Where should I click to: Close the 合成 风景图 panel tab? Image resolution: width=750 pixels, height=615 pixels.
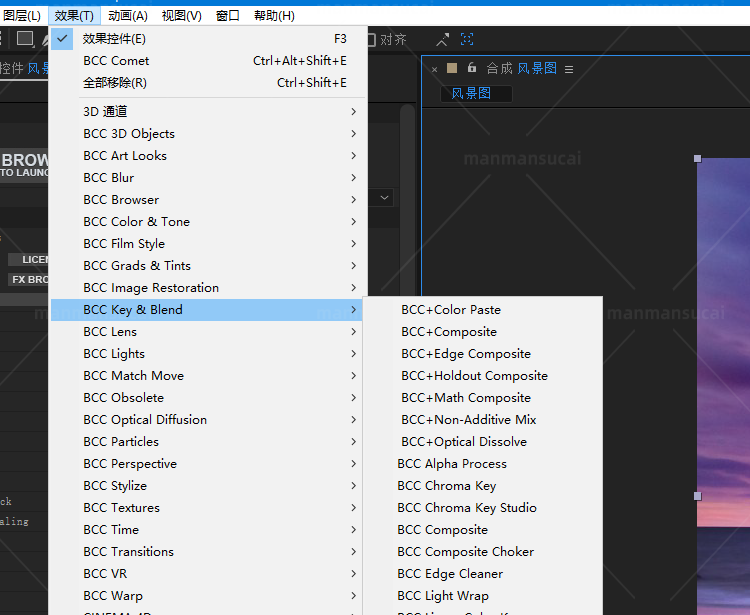[434, 69]
